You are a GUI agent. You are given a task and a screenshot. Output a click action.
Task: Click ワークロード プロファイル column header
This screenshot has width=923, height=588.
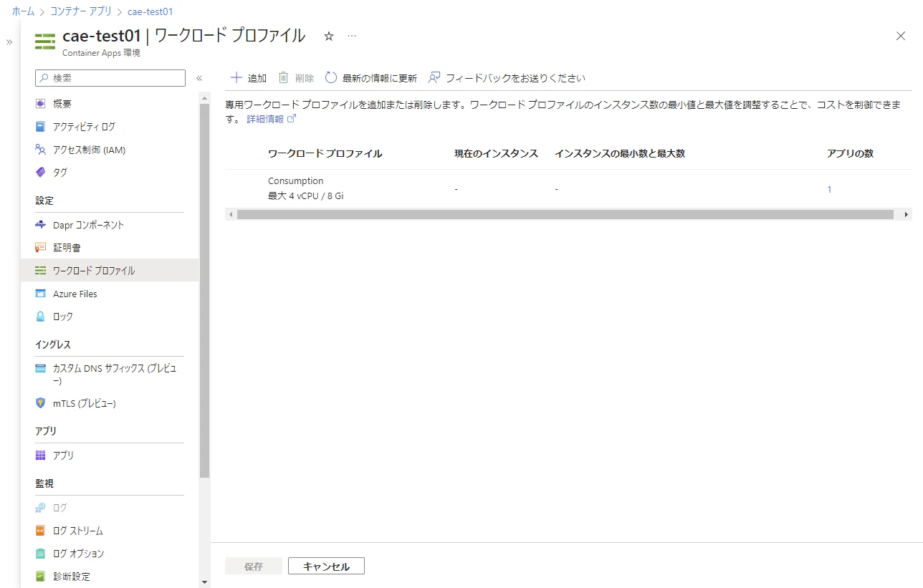point(325,153)
